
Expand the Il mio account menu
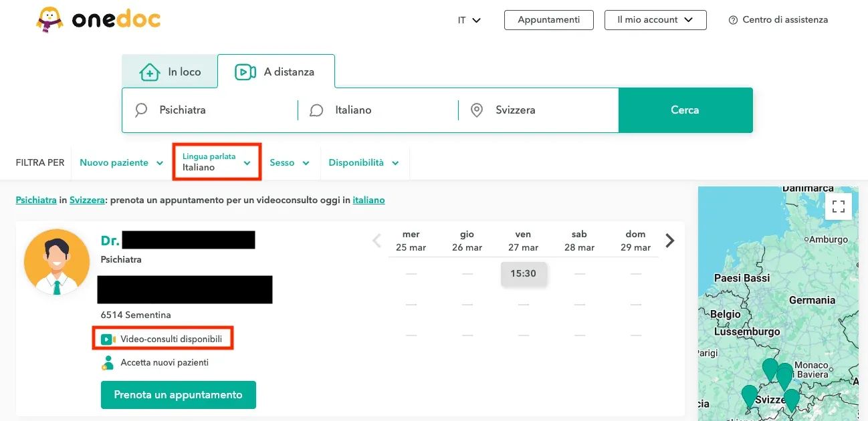pyautogui.click(x=655, y=20)
